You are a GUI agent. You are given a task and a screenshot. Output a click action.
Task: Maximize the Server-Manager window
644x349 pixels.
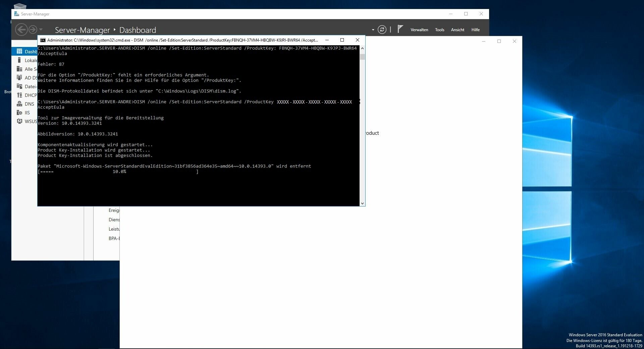tap(466, 14)
